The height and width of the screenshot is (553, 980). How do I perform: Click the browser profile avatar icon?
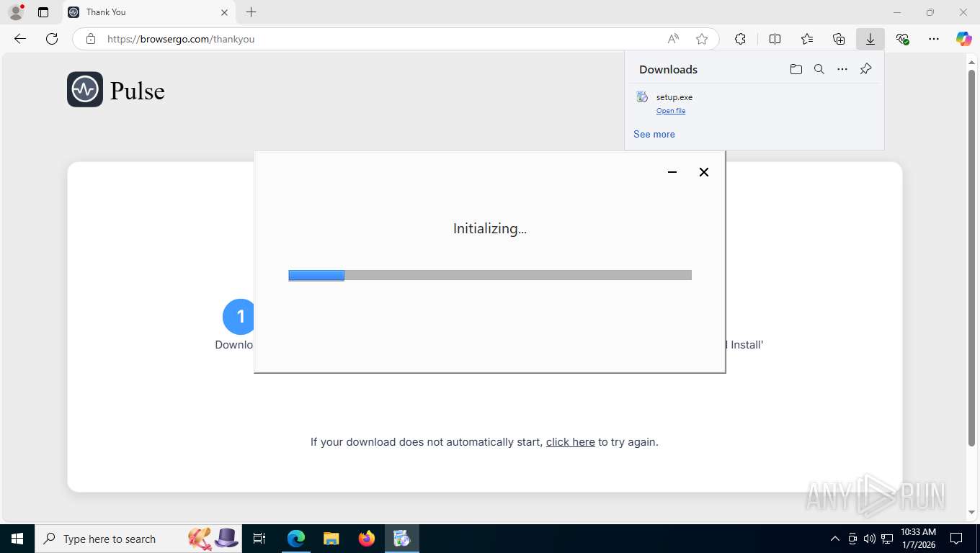pos(16,12)
